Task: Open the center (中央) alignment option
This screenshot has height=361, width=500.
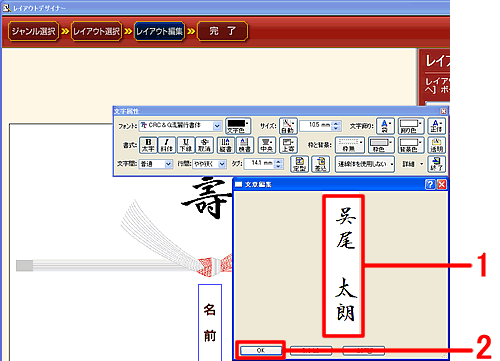Action: click(267, 145)
